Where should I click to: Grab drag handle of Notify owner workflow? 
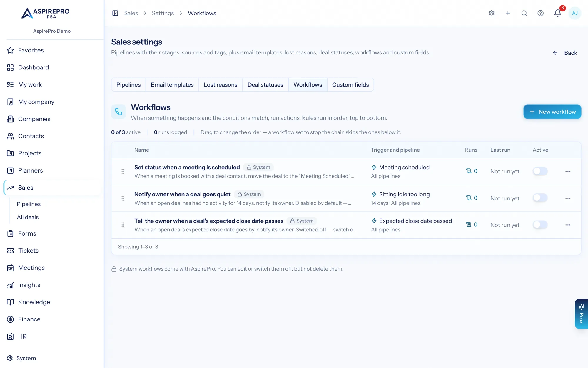pyautogui.click(x=123, y=198)
